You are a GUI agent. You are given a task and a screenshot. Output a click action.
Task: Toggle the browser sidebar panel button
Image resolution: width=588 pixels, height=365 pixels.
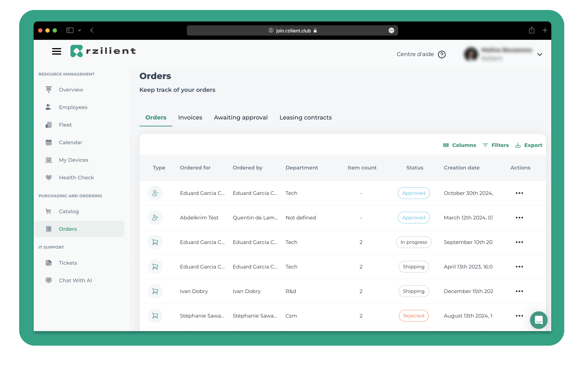pos(70,30)
